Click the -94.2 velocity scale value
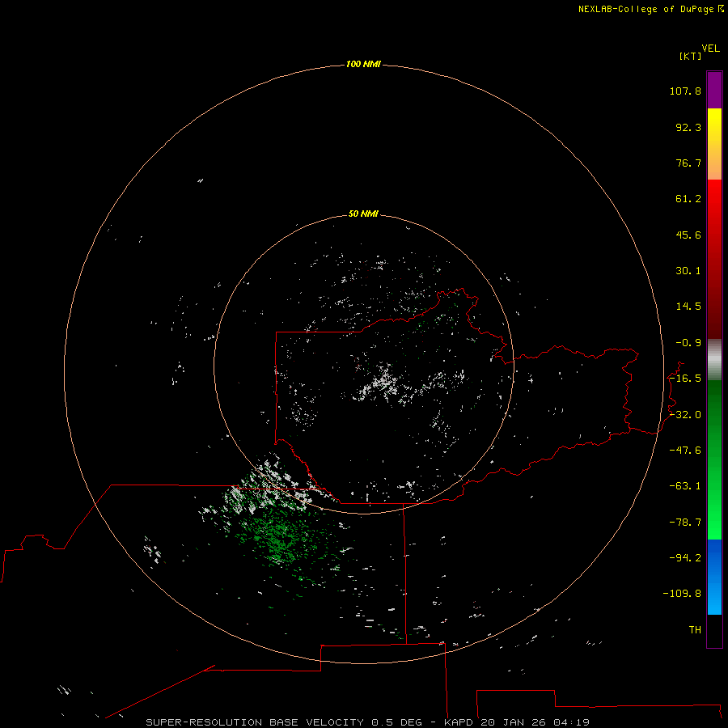Viewport: 728px width, 728px height. point(685,557)
